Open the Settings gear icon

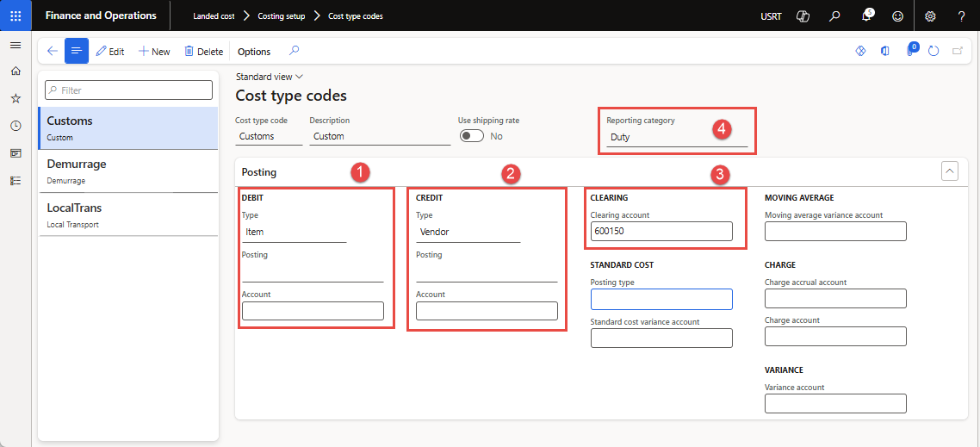click(x=930, y=16)
